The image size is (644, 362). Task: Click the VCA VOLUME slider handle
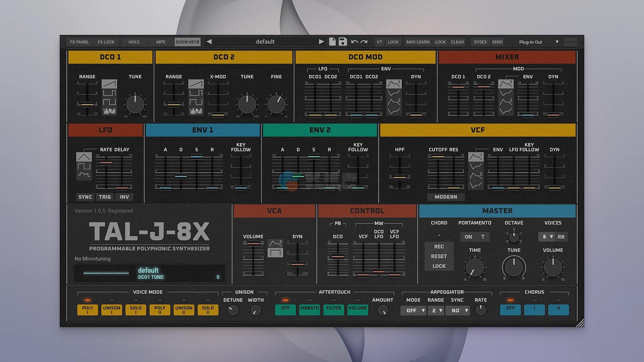coord(253,244)
